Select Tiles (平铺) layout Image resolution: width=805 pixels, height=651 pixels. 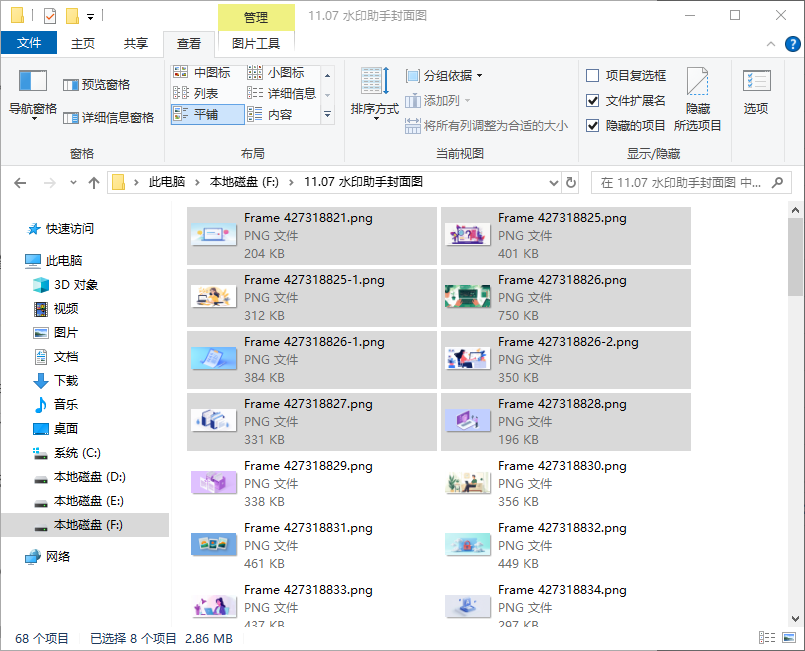[207, 114]
